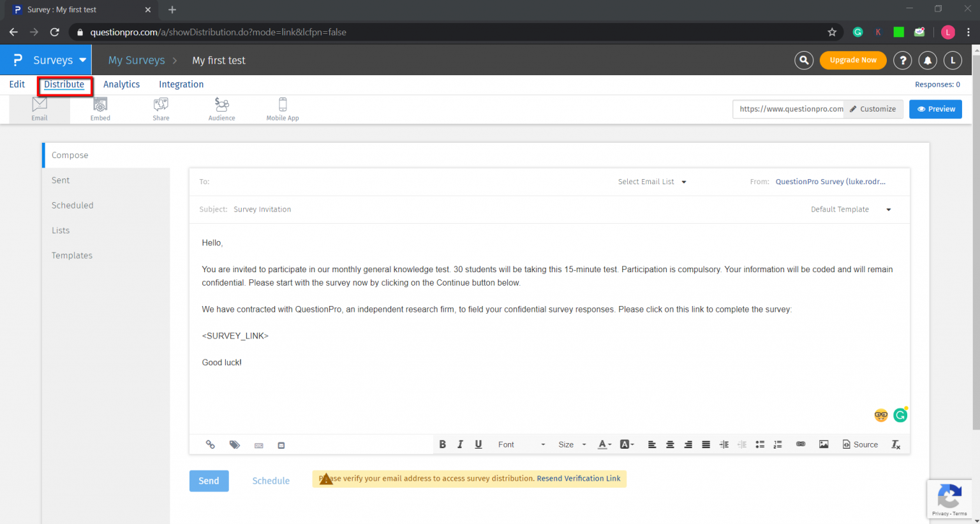Screen dimensions: 980x524
Task: Open the Embed distribution option
Action: pos(100,109)
